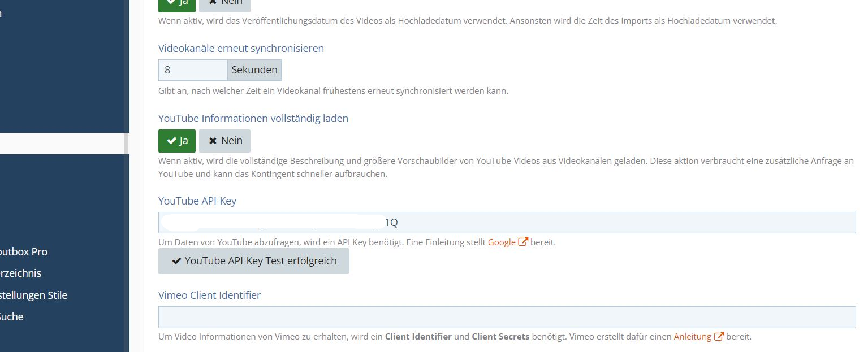
Task: Click the checkmark icon on the YouTube-Informationen Ja button
Action: 171,141
